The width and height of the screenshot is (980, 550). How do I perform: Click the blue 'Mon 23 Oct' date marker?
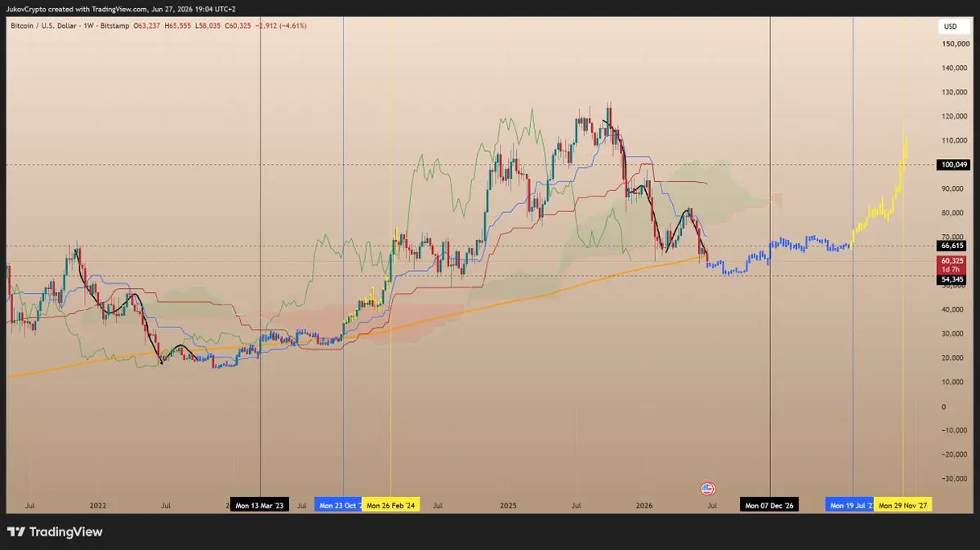(338, 506)
